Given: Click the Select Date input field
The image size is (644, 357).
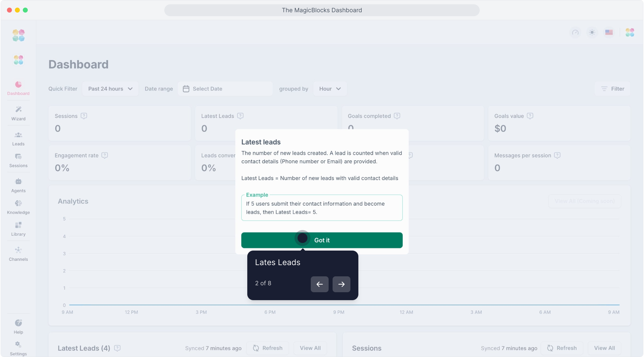Looking at the screenshot, I should tap(225, 89).
